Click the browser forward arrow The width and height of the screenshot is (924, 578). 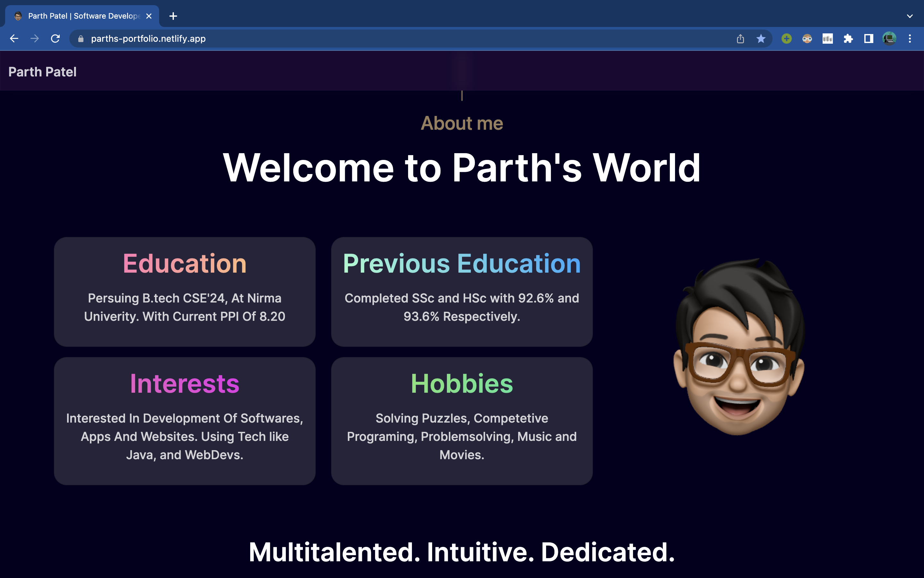pyautogui.click(x=35, y=39)
